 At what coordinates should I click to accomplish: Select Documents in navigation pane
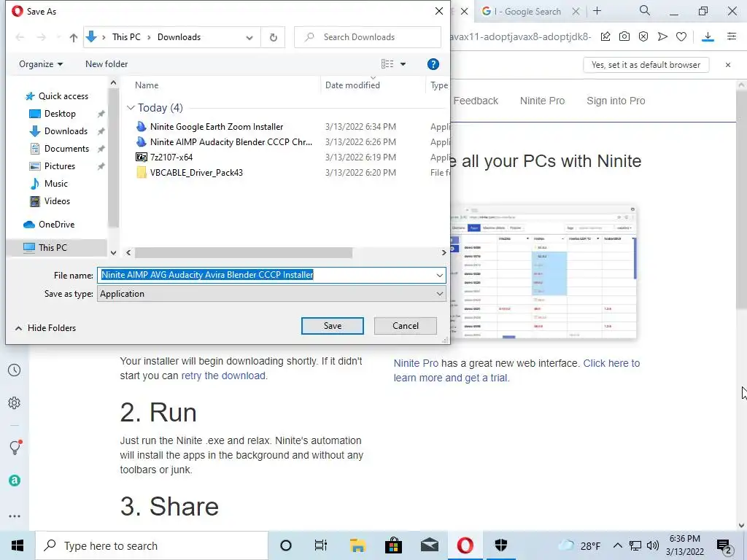(66, 149)
